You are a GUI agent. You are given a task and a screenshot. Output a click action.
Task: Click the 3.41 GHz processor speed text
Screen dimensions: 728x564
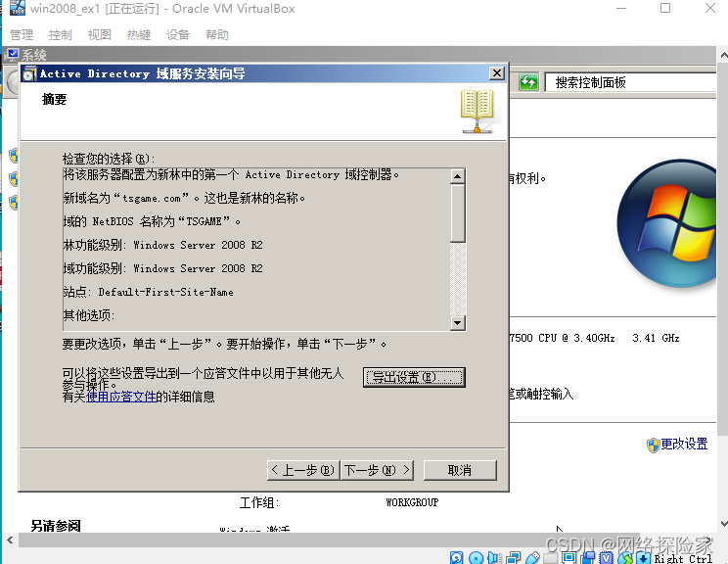[656, 338]
